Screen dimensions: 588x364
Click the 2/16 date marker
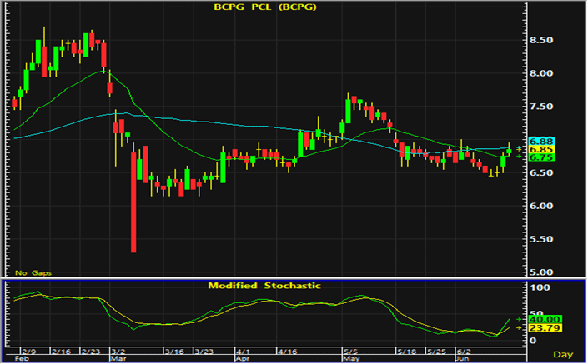(61, 352)
